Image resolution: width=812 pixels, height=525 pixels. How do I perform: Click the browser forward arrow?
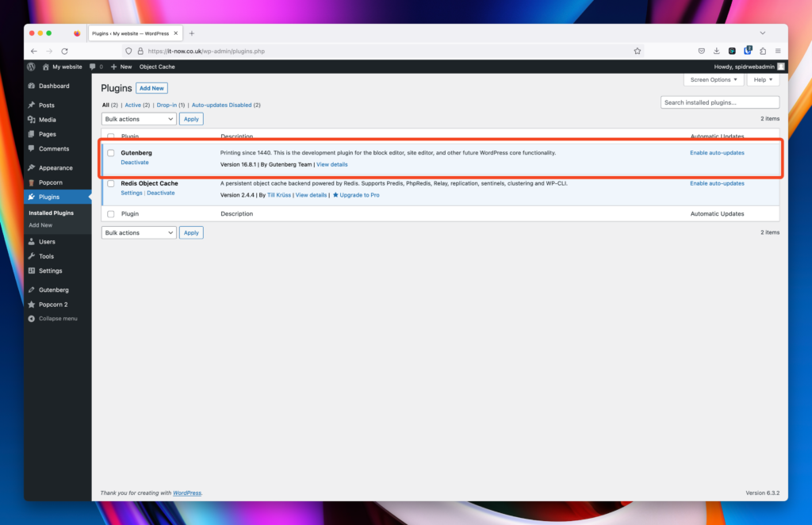49,52
